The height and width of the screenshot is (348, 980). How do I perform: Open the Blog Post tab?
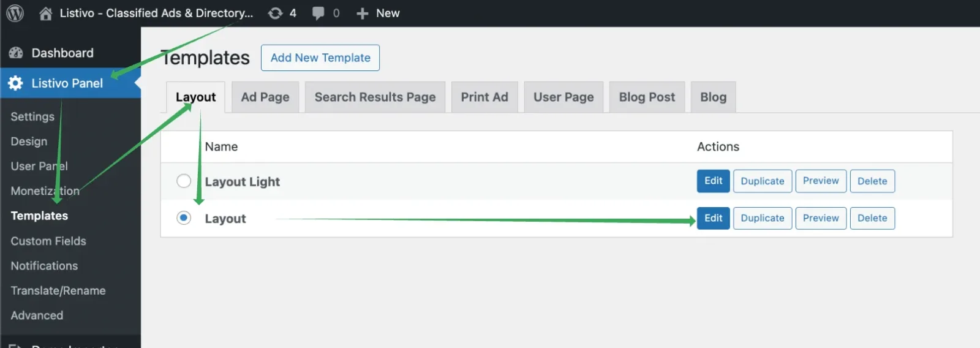[647, 97]
